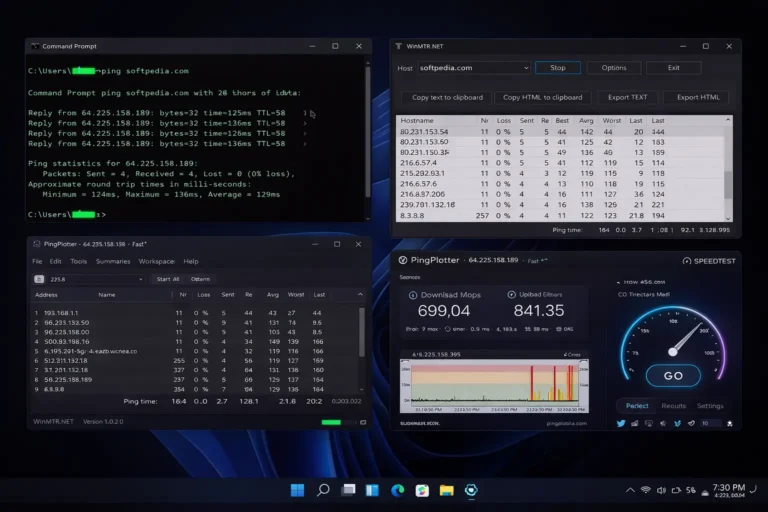
Task: Click the second blue bird icon in speedtest row
Action: (677, 423)
